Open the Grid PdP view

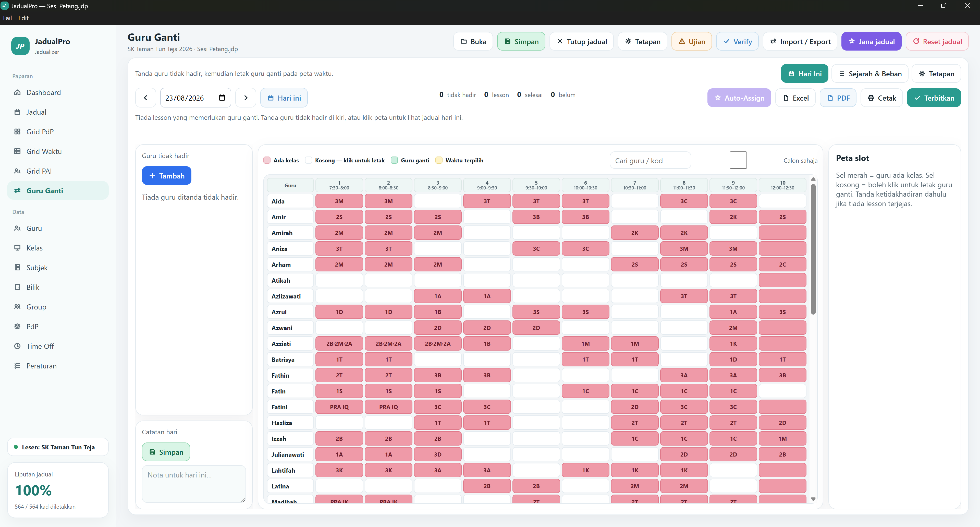[58, 132]
